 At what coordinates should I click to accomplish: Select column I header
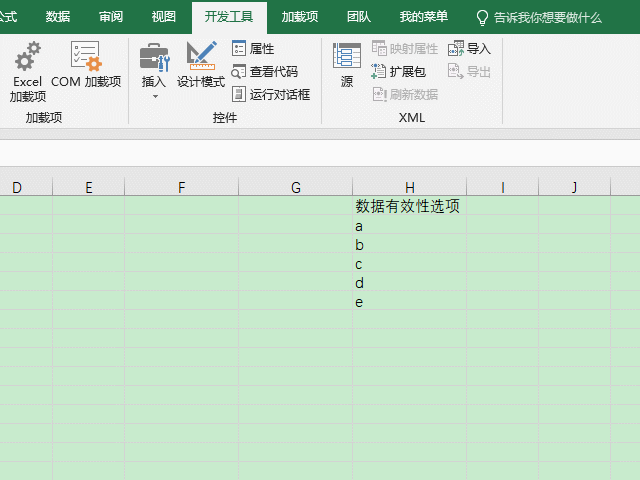503,187
